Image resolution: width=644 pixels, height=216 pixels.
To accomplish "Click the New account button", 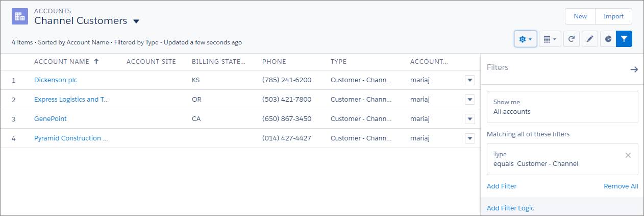I will pos(580,16).
